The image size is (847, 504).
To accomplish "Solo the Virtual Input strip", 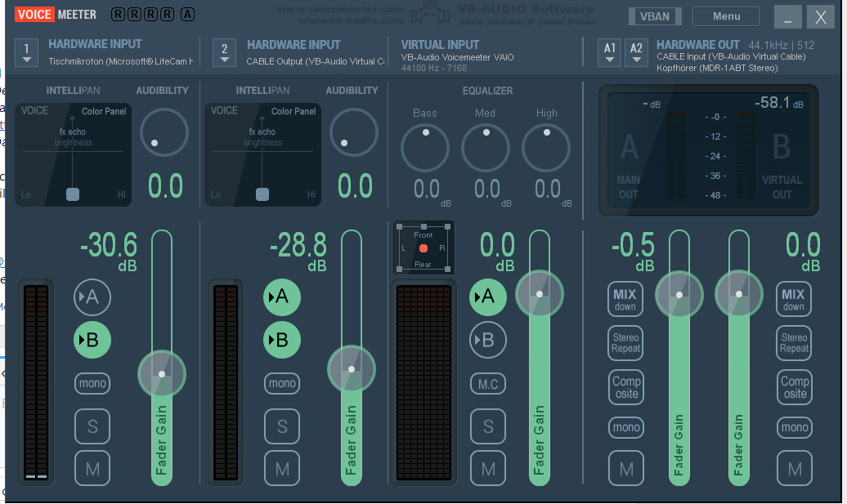I will 488,426.
